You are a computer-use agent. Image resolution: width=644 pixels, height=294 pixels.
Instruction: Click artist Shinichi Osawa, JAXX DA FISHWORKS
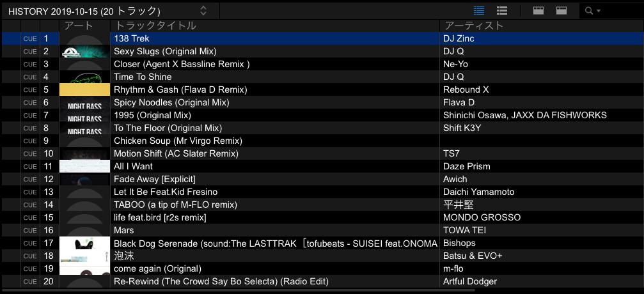coord(525,116)
